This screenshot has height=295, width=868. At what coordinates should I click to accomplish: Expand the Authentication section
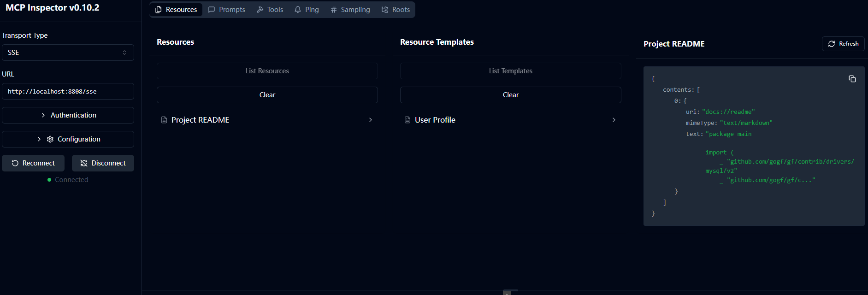click(x=68, y=115)
